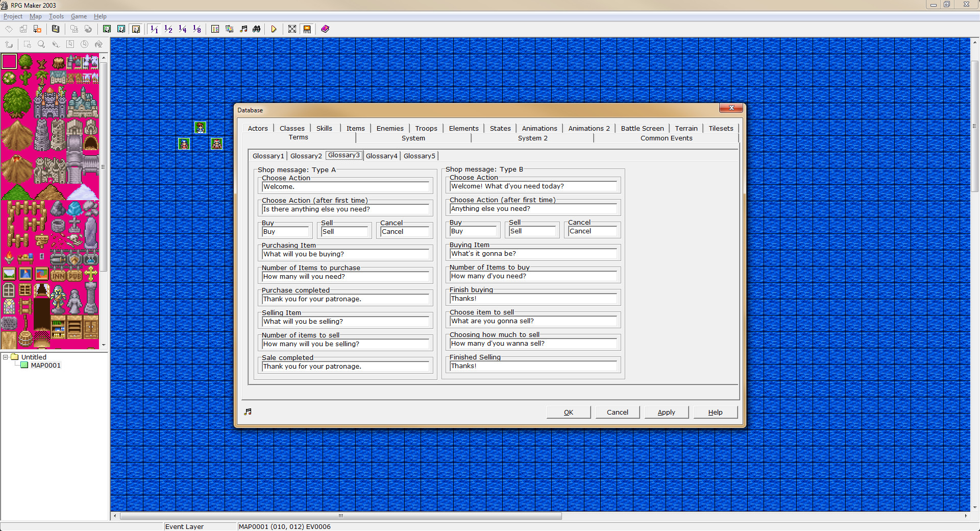
Task: Start a test play of the game
Action: coord(274,29)
